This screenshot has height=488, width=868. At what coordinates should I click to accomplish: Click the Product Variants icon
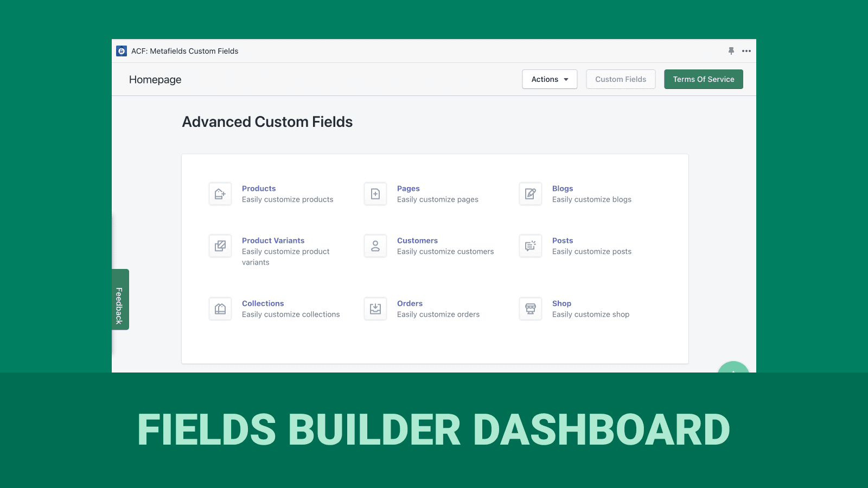point(220,246)
